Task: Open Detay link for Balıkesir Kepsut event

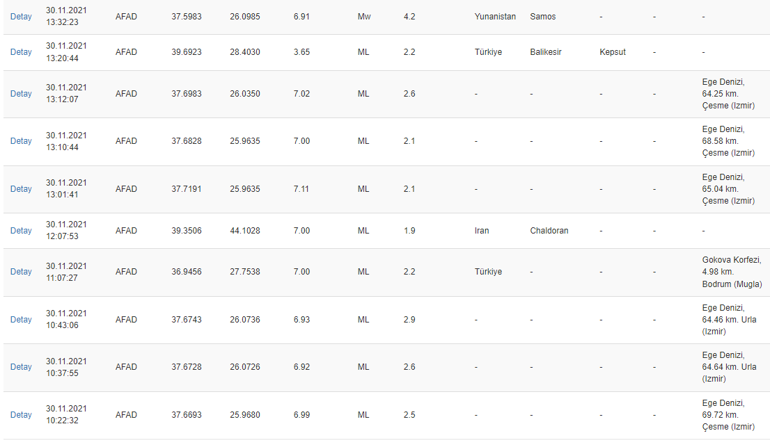Action: click(21, 52)
